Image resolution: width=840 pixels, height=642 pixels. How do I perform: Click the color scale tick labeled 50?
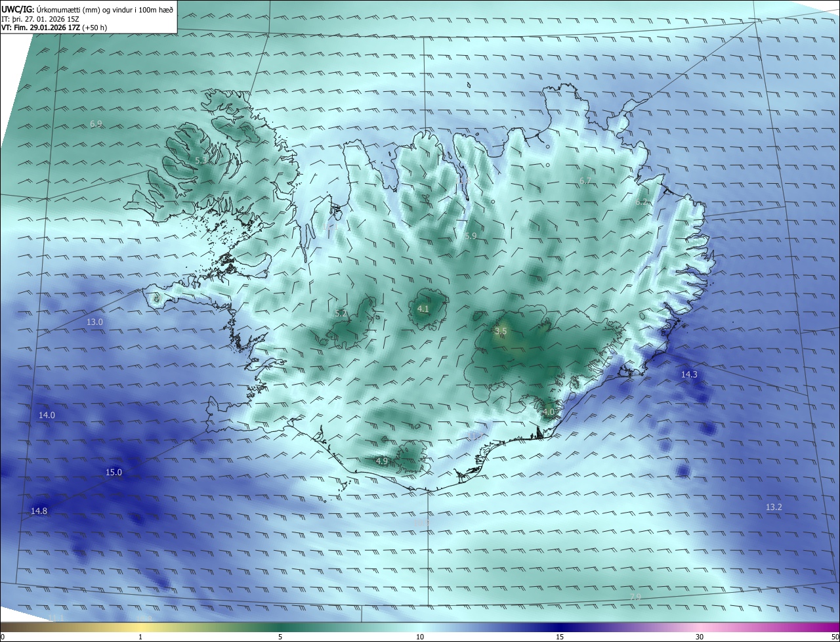click(835, 637)
